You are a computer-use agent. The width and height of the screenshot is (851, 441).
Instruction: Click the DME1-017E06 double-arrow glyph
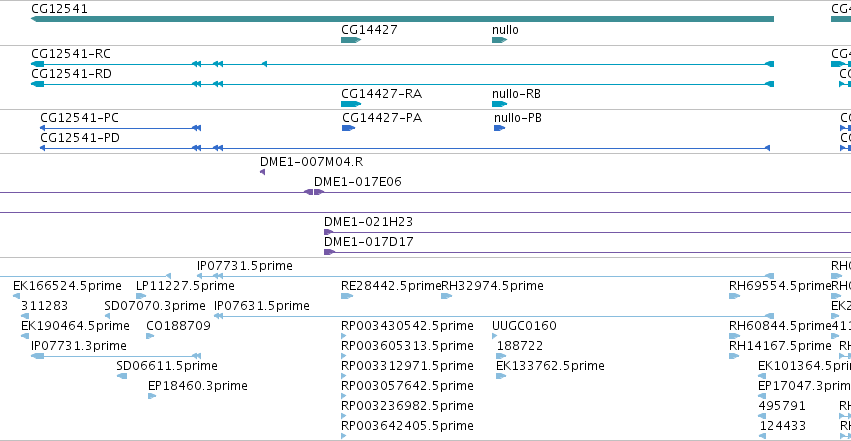pos(314,192)
